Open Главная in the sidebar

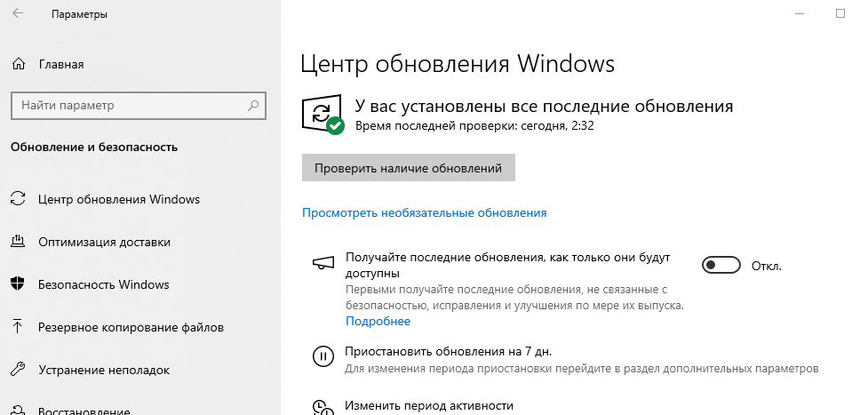point(61,64)
